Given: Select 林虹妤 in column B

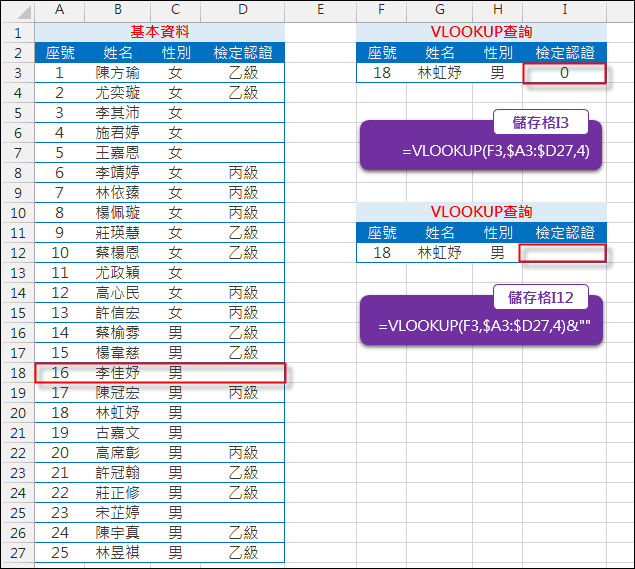Looking at the screenshot, I should [117, 413].
